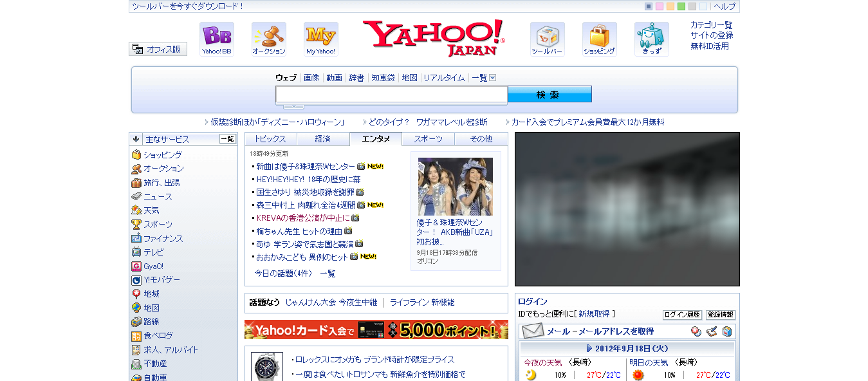Select the 画像 search category
The height and width of the screenshot is (381, 868).
311,78
